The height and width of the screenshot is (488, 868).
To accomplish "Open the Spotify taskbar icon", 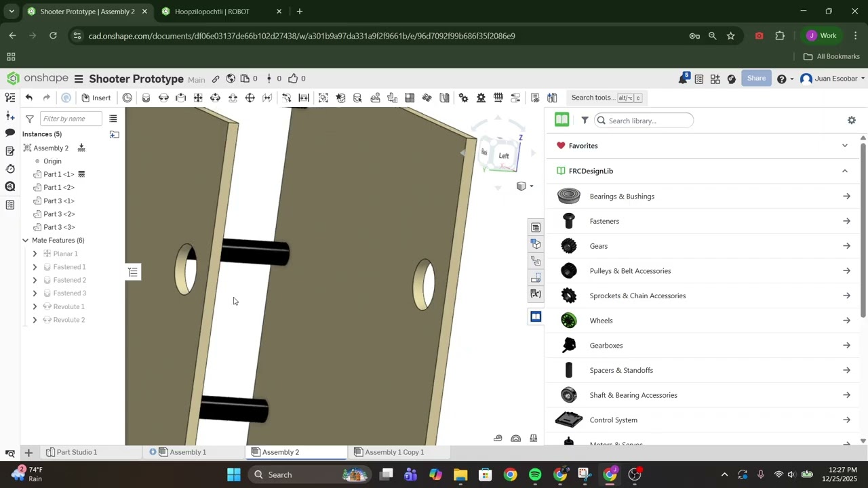I will [535, 474].
